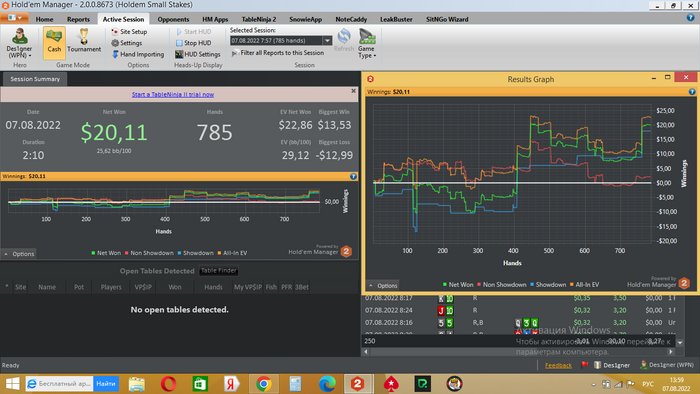
Task: Open the application menu button
Action: [x=15, y=18]
